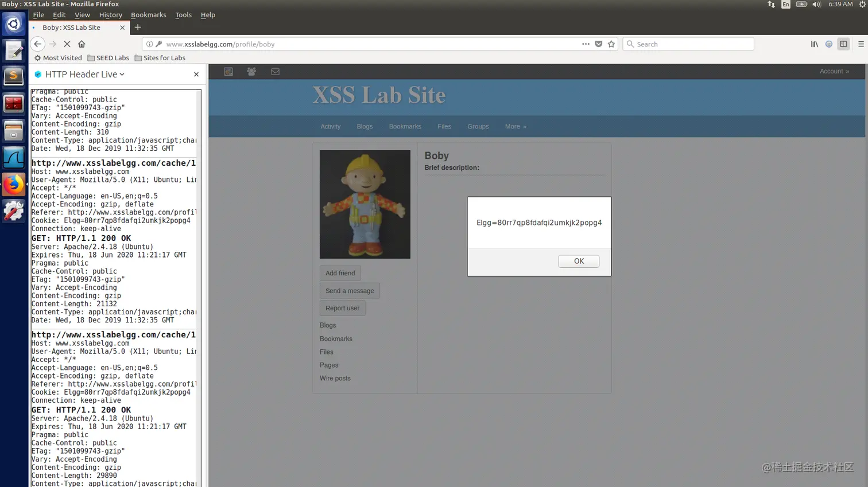
Task: Open the Most Visited bookmarks folder
Action: pyautogui.click(x=58, y=58)
